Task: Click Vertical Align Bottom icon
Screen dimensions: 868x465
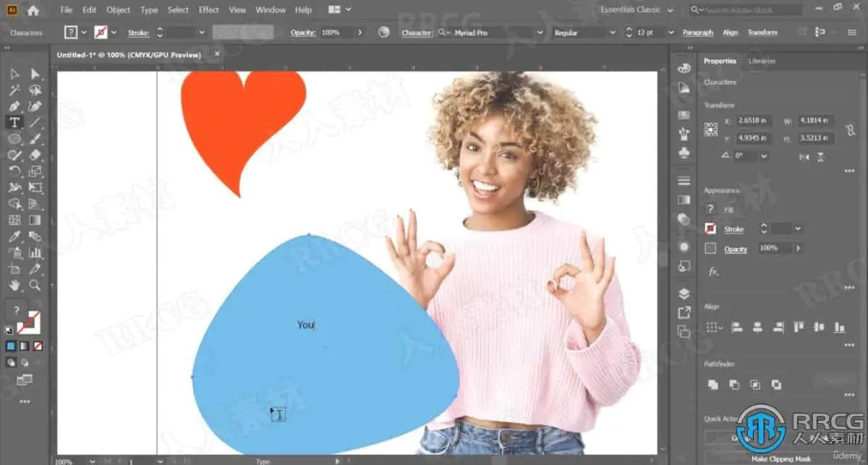Action: click(840, 327)
